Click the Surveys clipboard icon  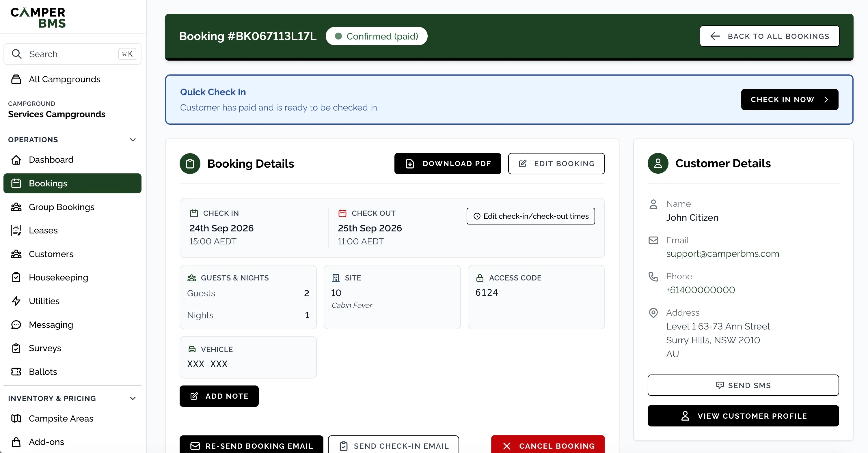pos(16,348)
